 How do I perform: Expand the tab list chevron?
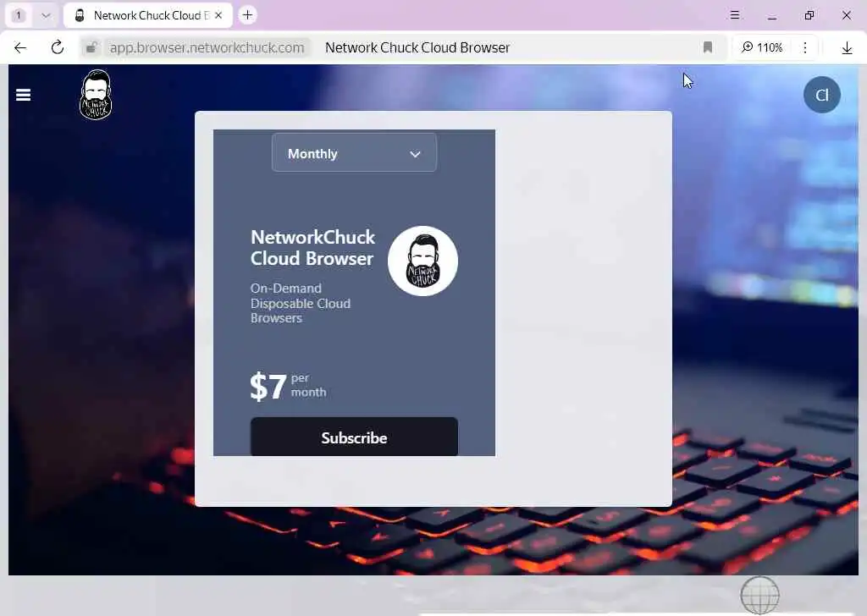(x=46, y=15)
